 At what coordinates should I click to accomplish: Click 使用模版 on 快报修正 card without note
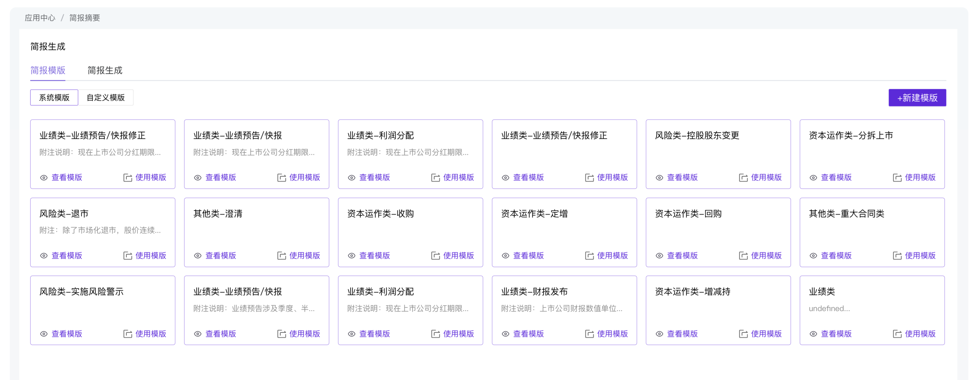click(x=612, y=178)
